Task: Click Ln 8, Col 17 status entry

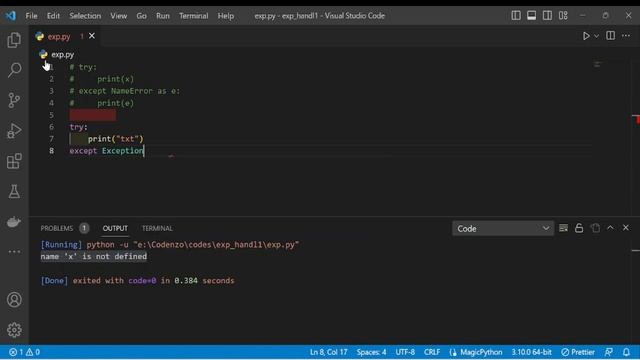Action: (x=329, y=352)
